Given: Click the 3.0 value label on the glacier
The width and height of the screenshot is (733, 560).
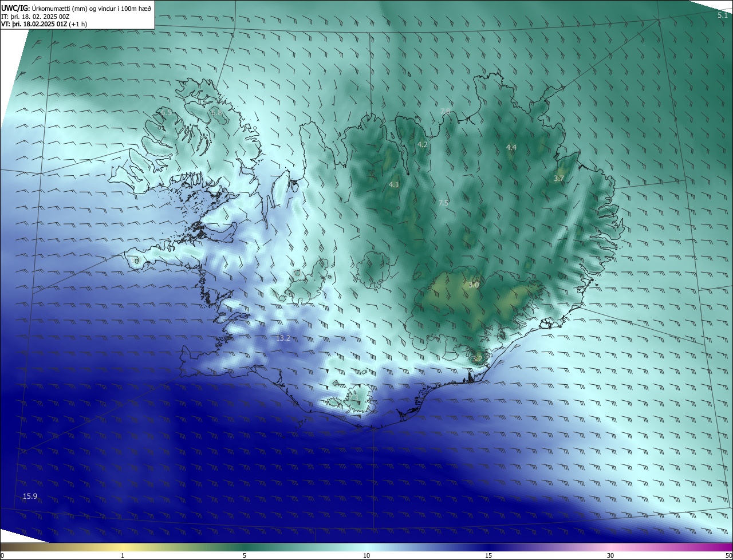Looking at the screenshot, I should click(x=474, y=285).
